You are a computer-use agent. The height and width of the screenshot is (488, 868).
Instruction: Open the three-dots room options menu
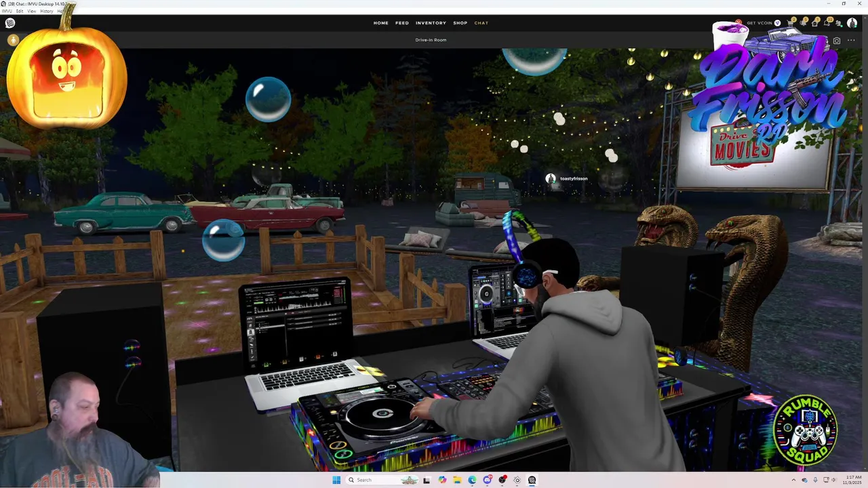[851, 41]
